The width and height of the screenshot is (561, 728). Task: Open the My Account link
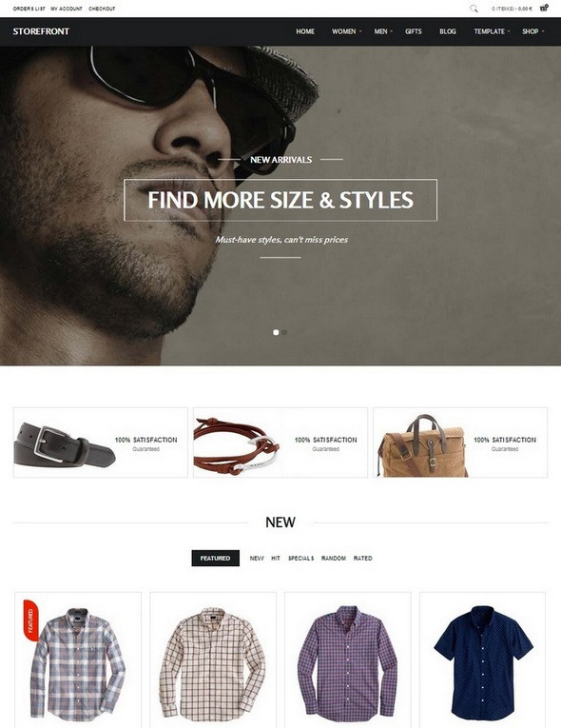pyautogui.click(x=67, y=9)
